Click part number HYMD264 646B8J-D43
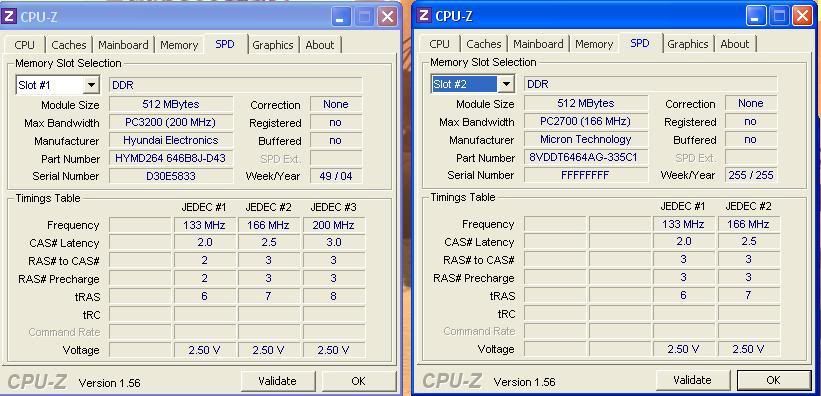 point(171,158)
